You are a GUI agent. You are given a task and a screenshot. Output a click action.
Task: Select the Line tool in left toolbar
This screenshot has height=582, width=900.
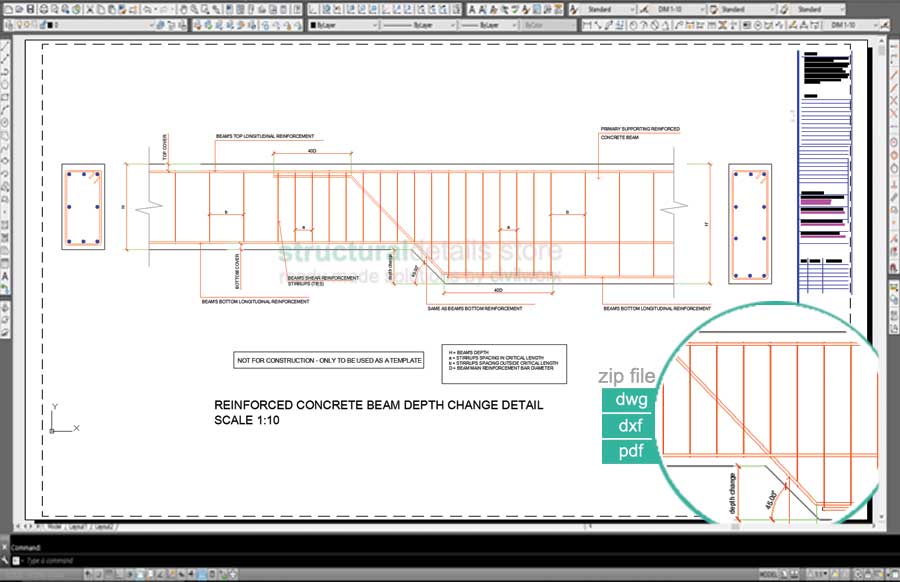click(6, 43)
